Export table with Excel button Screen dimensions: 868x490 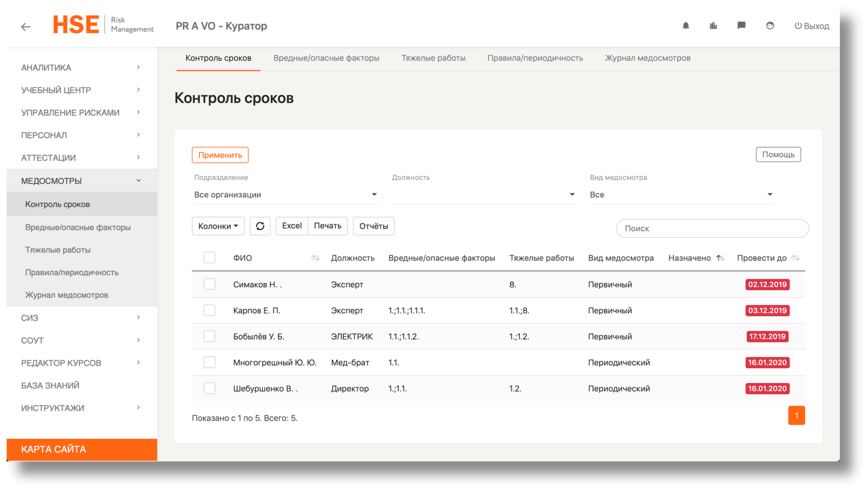[x=291, y=226]
